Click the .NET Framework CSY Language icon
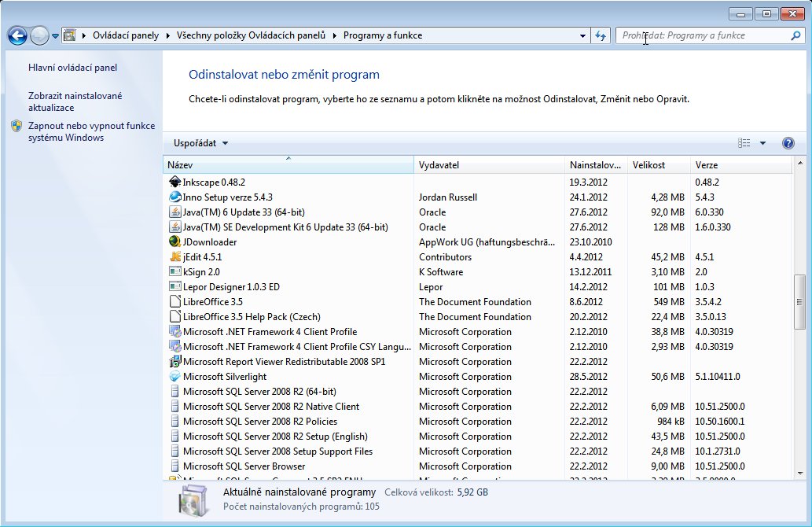 coord(175,347)
